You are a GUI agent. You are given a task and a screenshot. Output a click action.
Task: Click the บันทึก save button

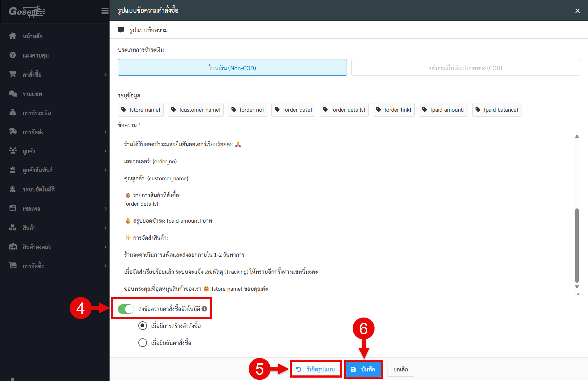[x=363, y=369]
